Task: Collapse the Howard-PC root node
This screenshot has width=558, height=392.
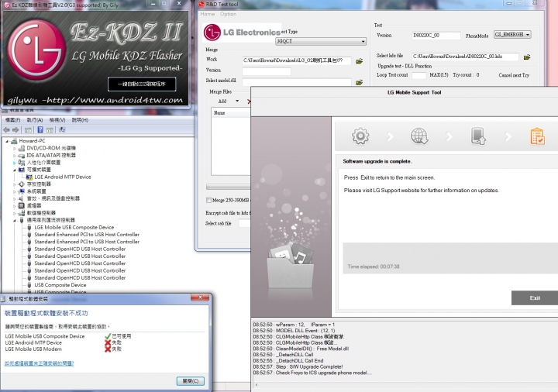Action: coord(7,141)
